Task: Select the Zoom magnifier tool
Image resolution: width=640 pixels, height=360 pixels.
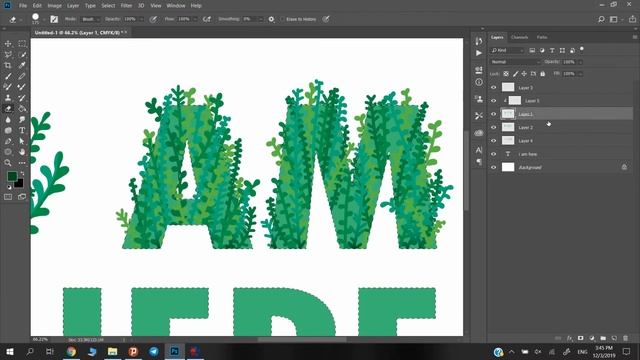Action: pyautogui.click(x=8, y=163)
